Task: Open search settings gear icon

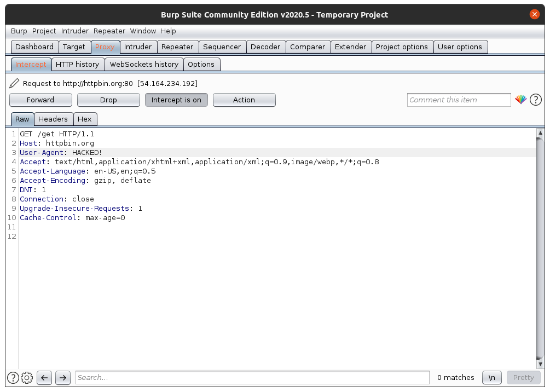Action: click(27, 377)
